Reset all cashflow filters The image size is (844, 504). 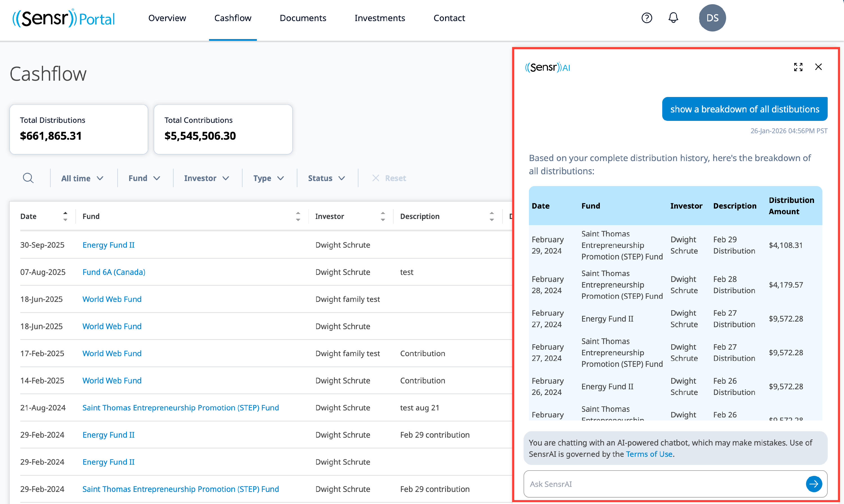pyautogui.click(x=389, y=178)
